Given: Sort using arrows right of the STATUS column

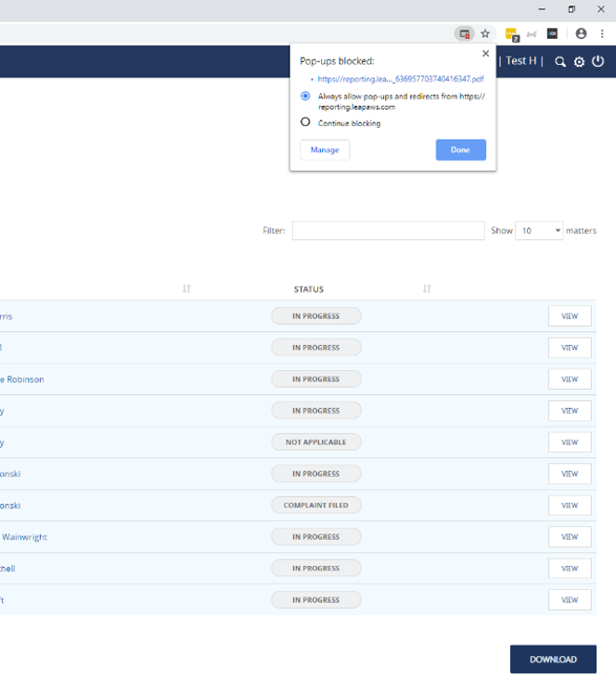Looking at the screenshot, I should click(x=427, y=289).
